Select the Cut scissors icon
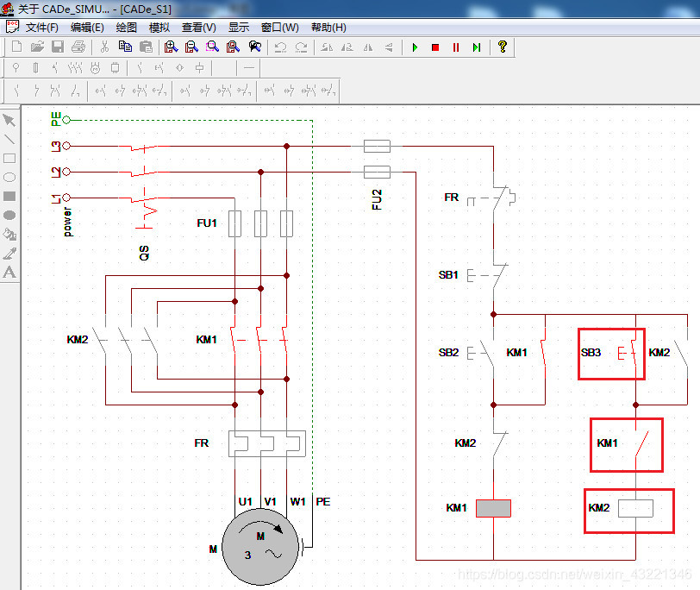 click(104, 47)
